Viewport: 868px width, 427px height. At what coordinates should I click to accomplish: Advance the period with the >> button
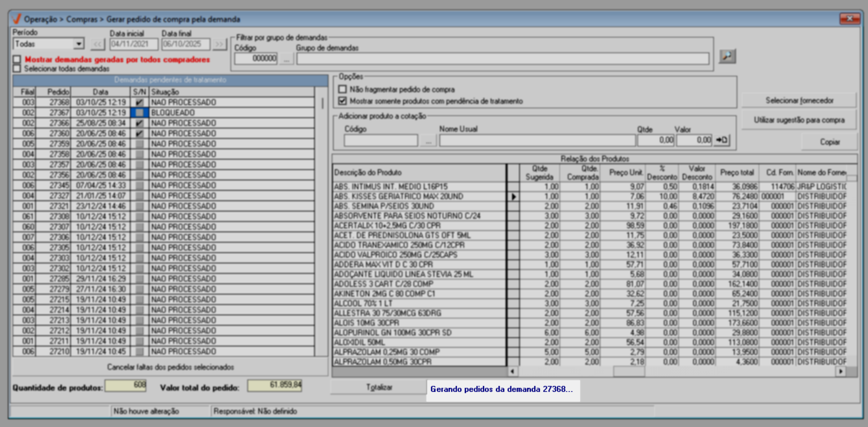coord(219,45)
